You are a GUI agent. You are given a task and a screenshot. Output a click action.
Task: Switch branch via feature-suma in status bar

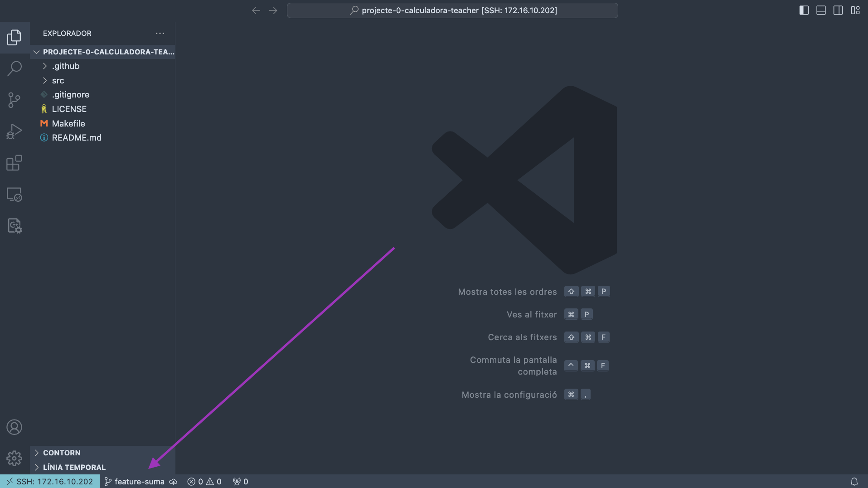[x=135, y=482]
